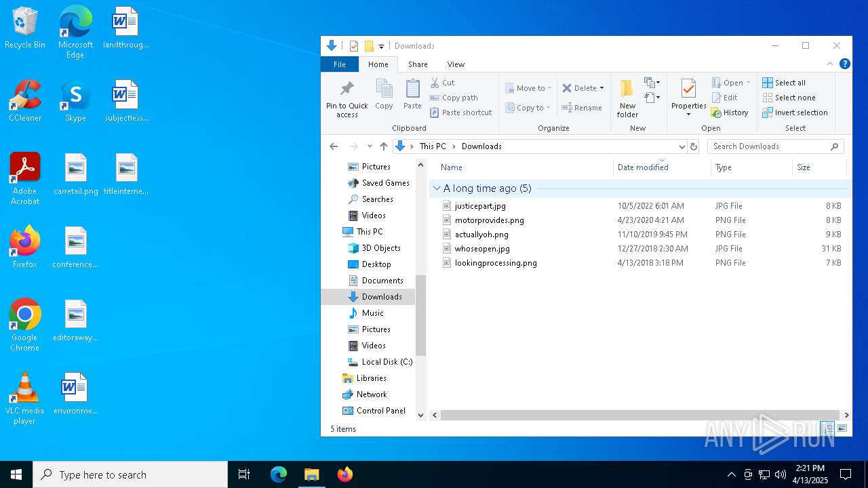868x488 pixels.
Task: Switch to the Share ribbon tab
Action: click(418, 64)
